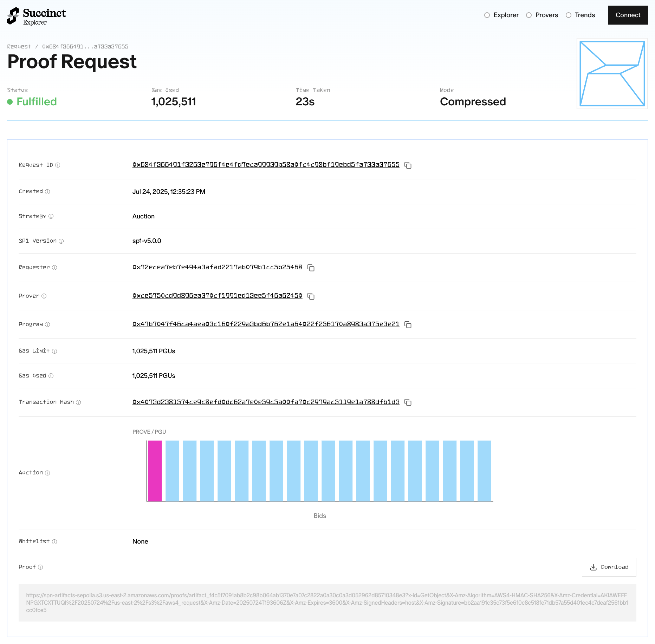Click the Fulfilled status text
This screenshot has height=644, width=655.
[37, 102]
